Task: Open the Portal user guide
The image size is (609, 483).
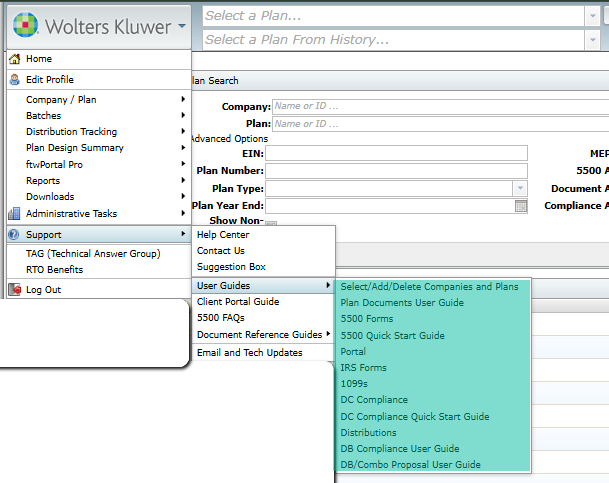Action: 433,351
